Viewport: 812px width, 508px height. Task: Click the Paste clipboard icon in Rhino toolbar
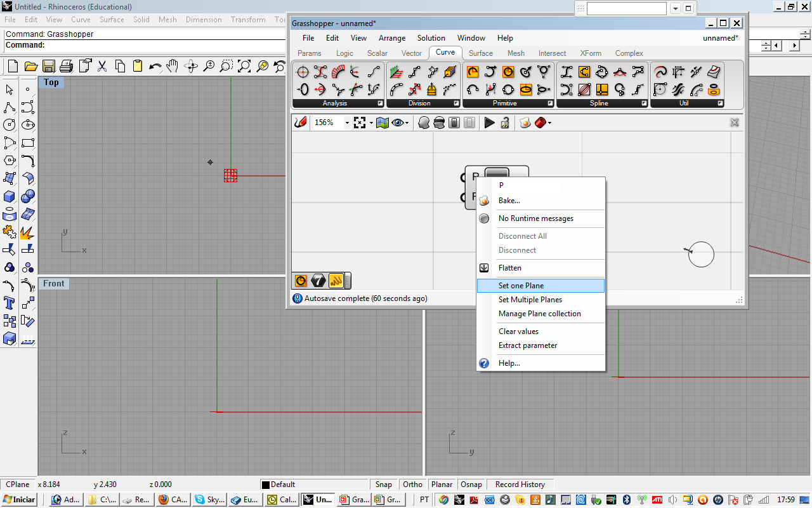(x=137, y=66)
